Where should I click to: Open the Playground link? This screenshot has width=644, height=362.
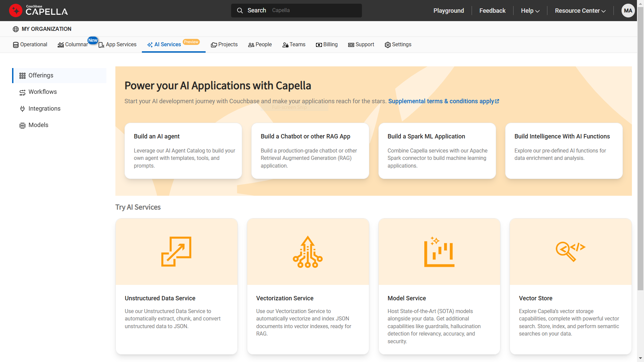pos(448,11)
